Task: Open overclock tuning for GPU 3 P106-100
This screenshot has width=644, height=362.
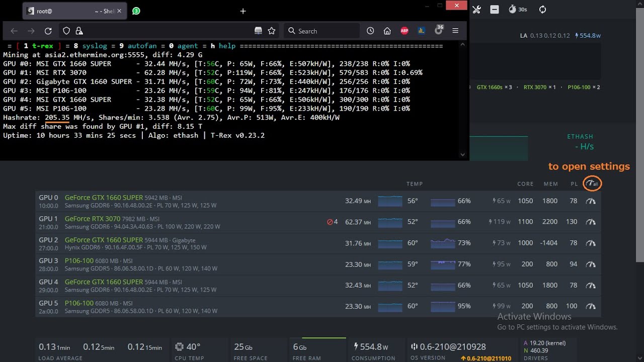Action: click(x=591, y=264)
